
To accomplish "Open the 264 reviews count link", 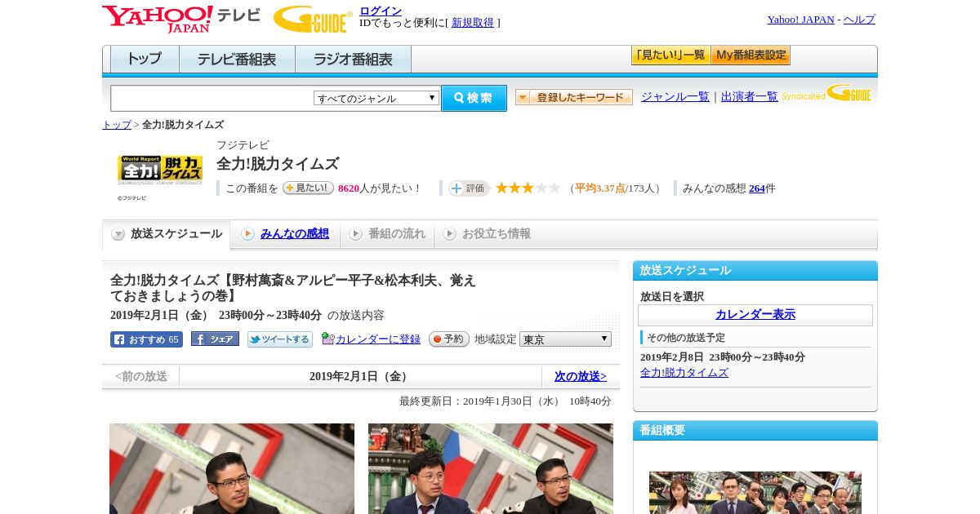I will [757, 188].
